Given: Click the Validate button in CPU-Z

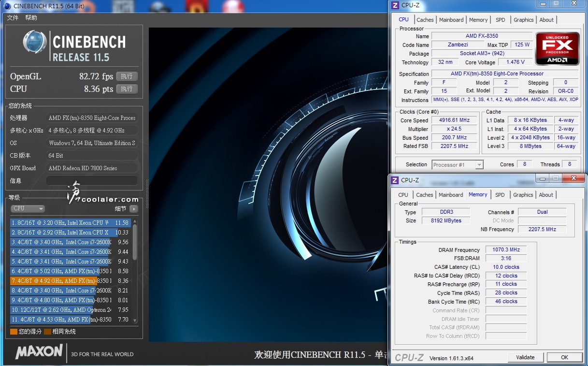Looking at the screenshot, I should tap(525, 357).
